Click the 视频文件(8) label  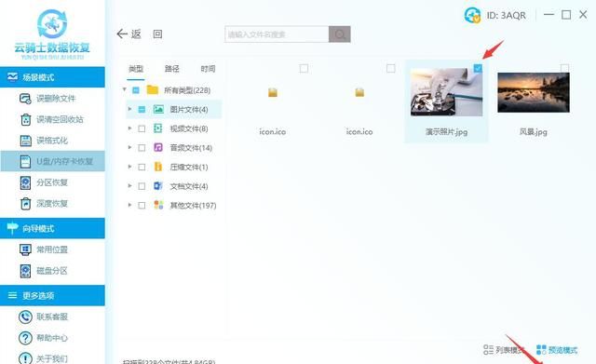(x=189, y=128)
